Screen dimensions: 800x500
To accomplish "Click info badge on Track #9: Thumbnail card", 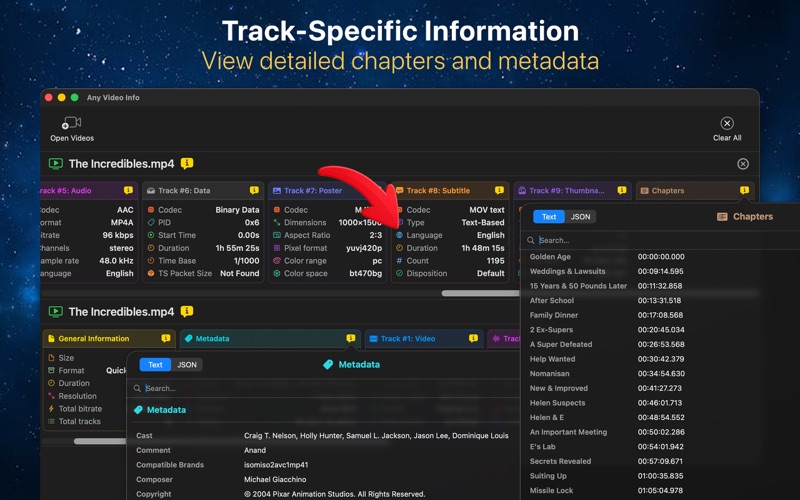I will click(x=621, y=190).
